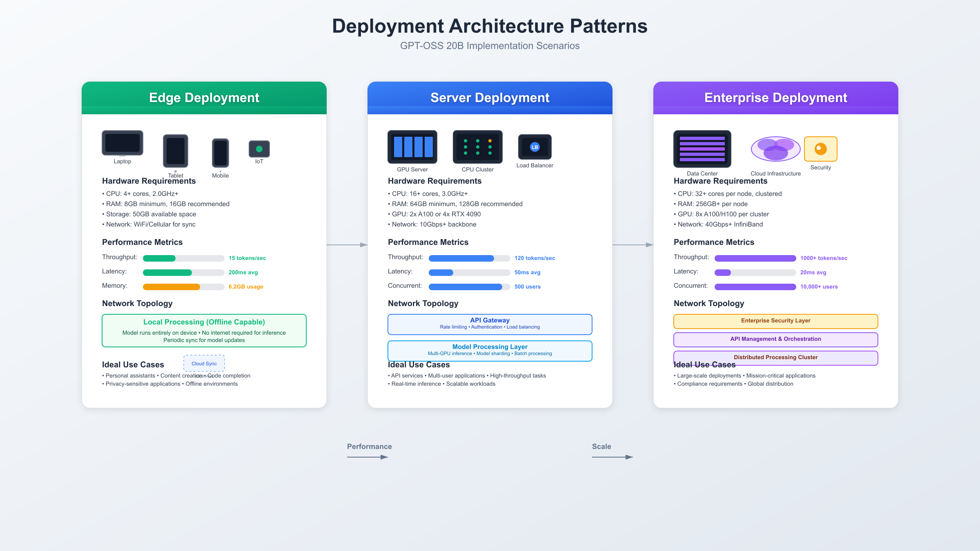Click the Enterprise throughput bar (1000+ tokens/sec)

(755, 258)
